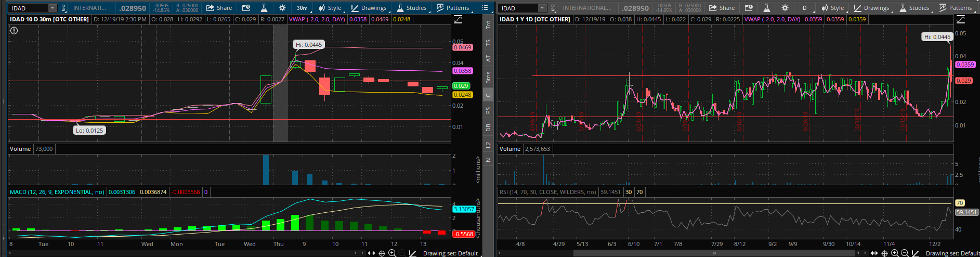This screenshot has height=257, width=980.
Task: Toggle the left chart's price-axis chart icon
Action: [x=458, y=19]
